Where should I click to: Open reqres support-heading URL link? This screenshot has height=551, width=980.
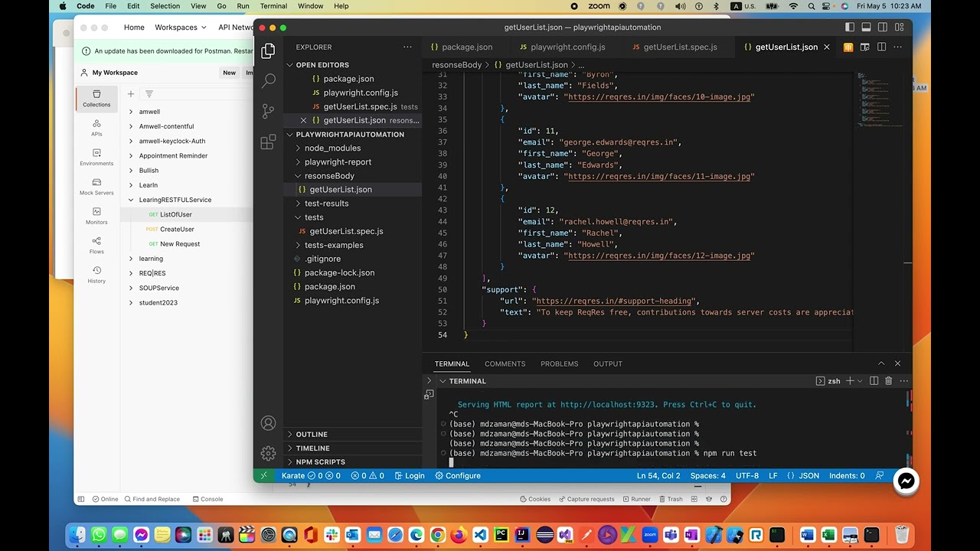(613, 301)
